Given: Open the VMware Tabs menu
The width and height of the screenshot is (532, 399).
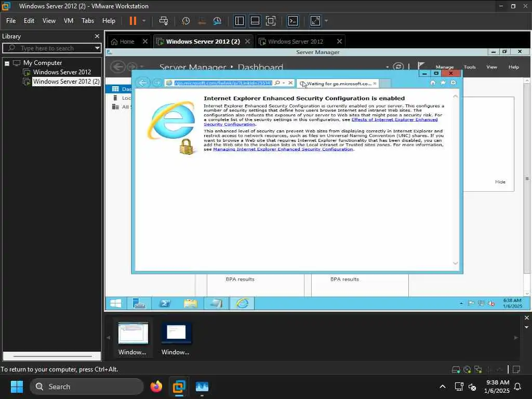Looking at the screenshot, I should point(87,21).
